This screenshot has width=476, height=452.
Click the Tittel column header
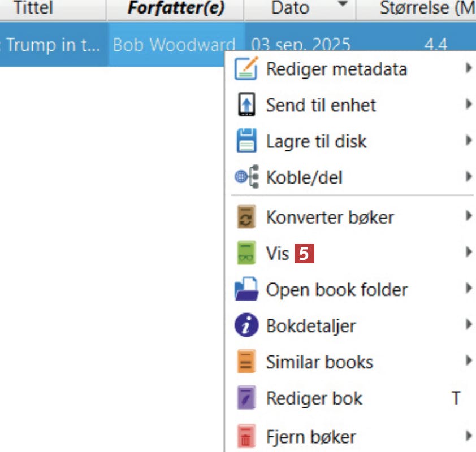click(x=34, y=8)
